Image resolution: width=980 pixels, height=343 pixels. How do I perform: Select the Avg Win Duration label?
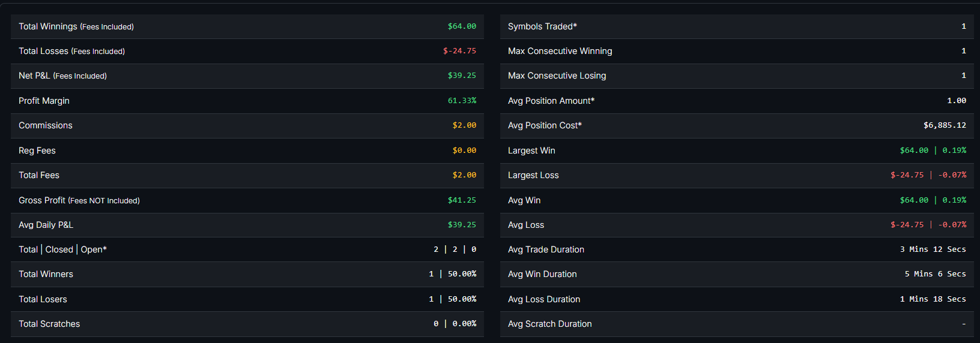tap(542, 274)
